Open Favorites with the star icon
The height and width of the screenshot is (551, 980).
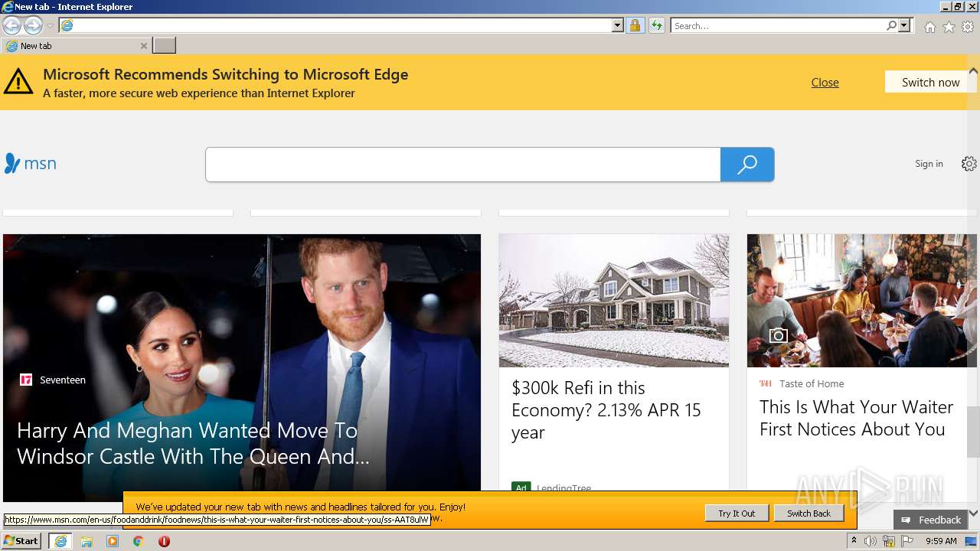949,27
